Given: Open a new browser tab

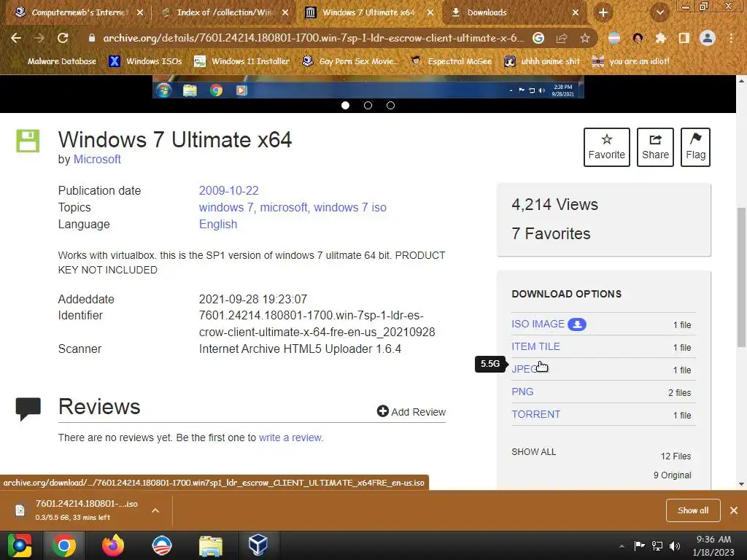Looking at the screenshot, I should coord(603,13).
